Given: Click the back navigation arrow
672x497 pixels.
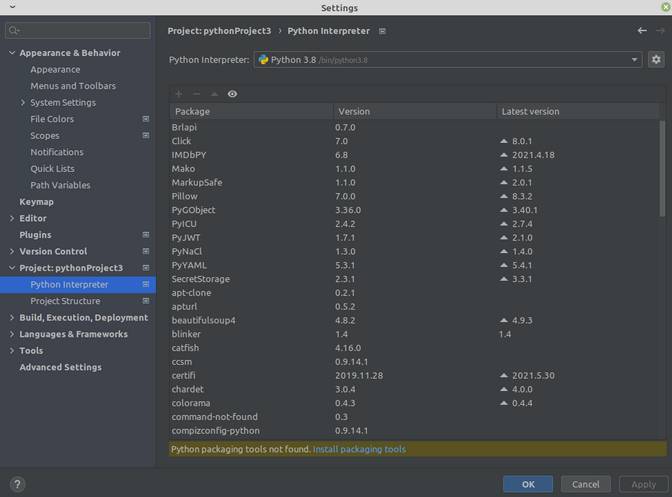Looking at the screenshot, I should click(642, 30).
